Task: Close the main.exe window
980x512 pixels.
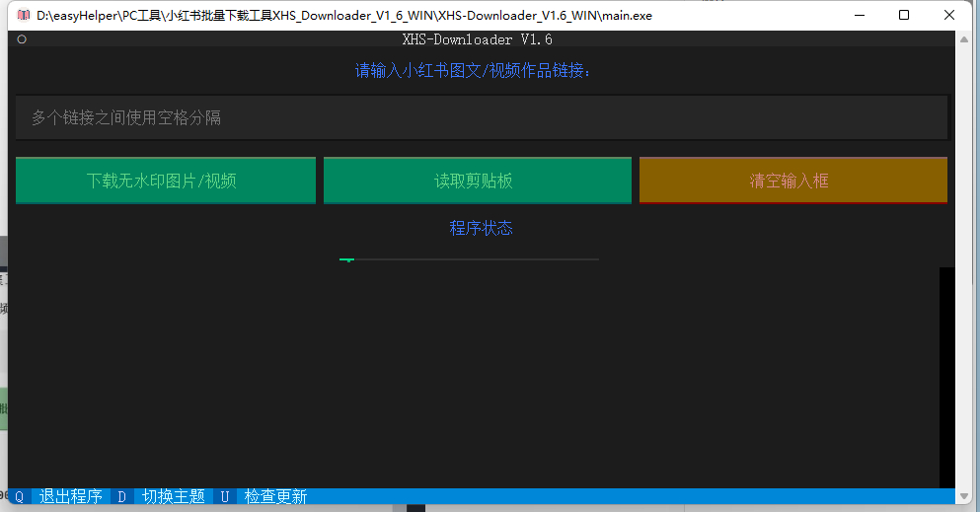Action: coord(948,15)
